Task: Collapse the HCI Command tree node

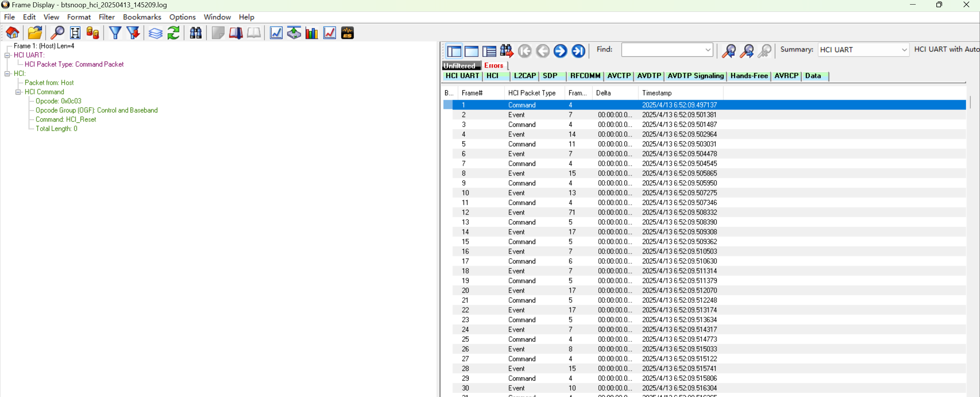Action: pos(18,92)
